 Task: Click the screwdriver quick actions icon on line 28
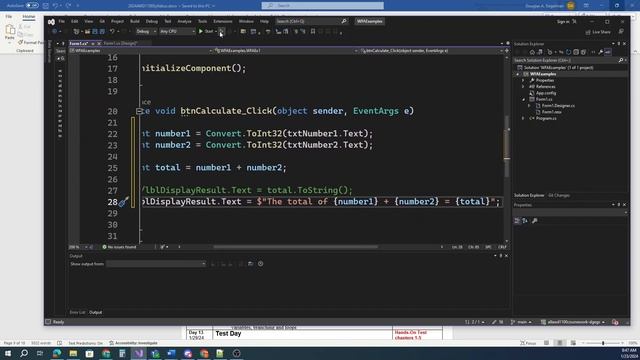pos(124,201)
